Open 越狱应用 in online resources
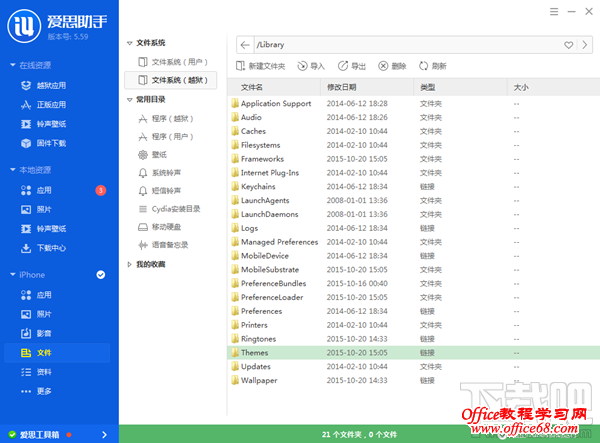600x443 pixels. click(43, 86)
